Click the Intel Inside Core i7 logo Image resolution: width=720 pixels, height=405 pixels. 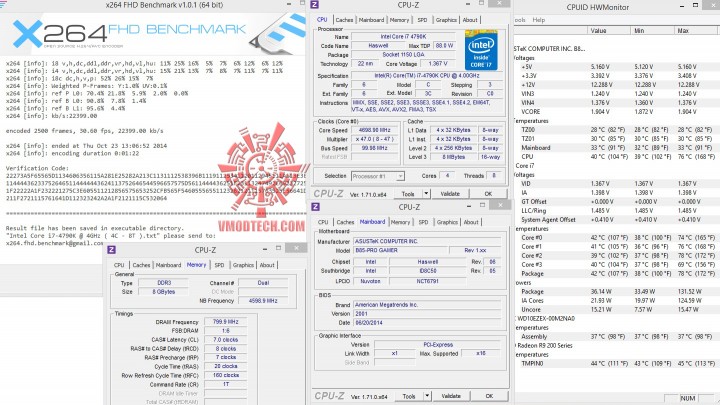481,51
